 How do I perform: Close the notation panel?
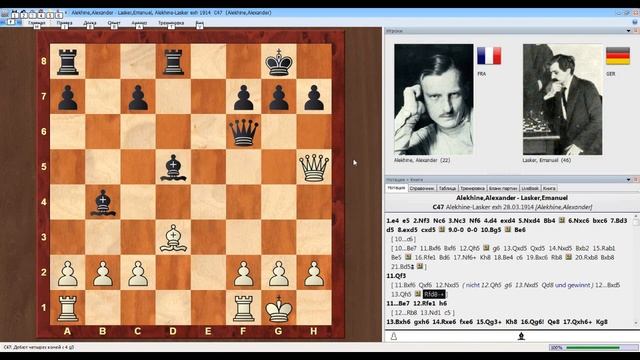pyautogui.click(x=636, y=180)
